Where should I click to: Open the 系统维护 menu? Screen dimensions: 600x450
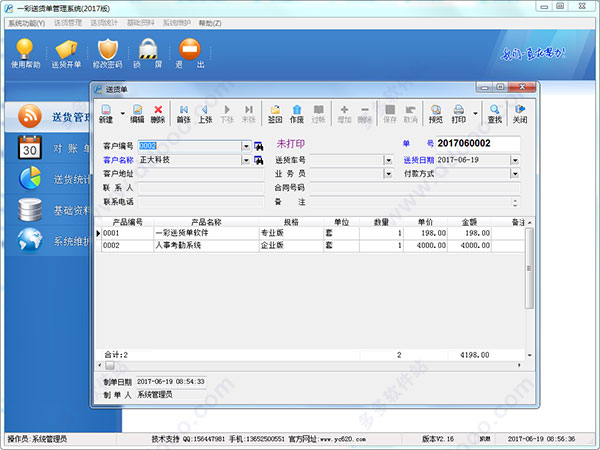177,23
